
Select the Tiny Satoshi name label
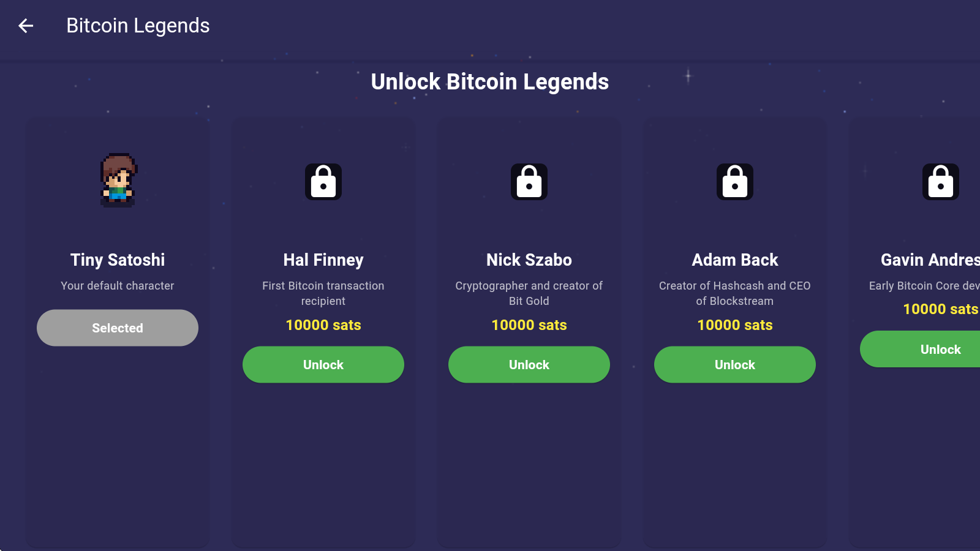[118, 260]
